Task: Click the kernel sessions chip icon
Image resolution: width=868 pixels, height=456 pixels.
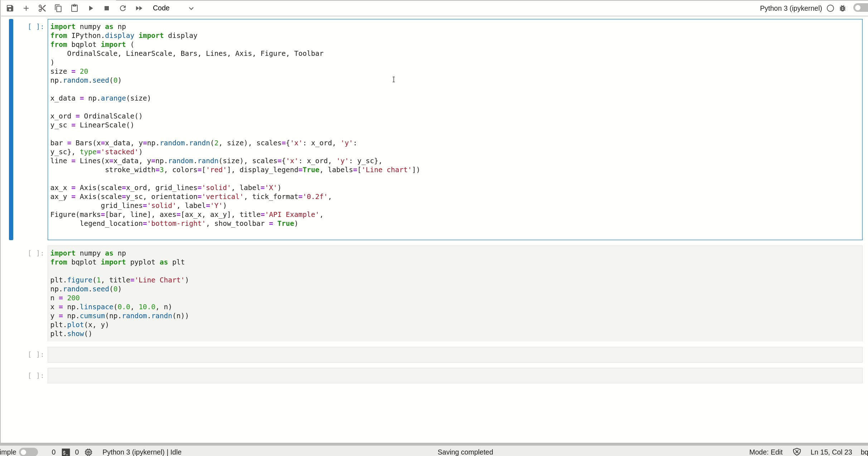Action: click(89, 452)
